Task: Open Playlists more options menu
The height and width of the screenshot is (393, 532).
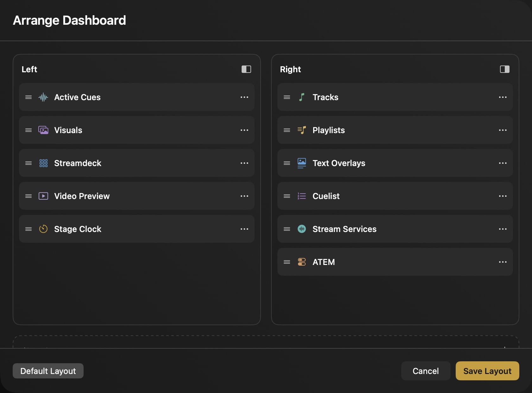Action: click(x=503, y=130)
